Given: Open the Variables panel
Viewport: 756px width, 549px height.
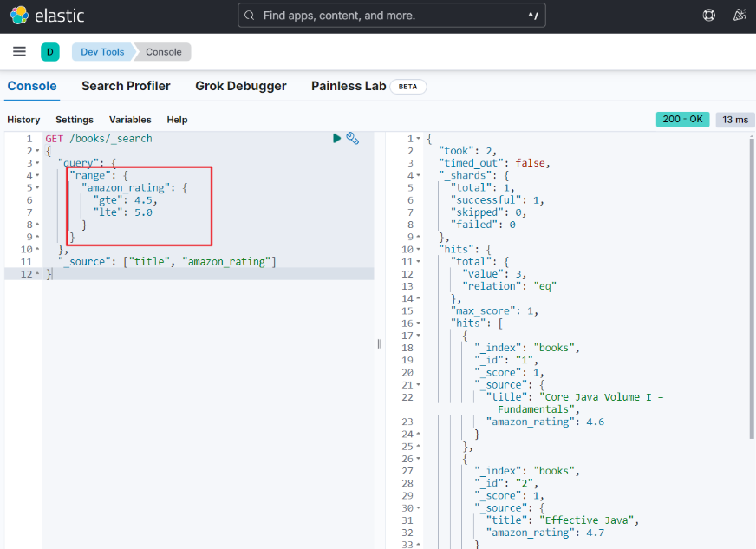Looking at the screenshot, I should pos(130,120).
